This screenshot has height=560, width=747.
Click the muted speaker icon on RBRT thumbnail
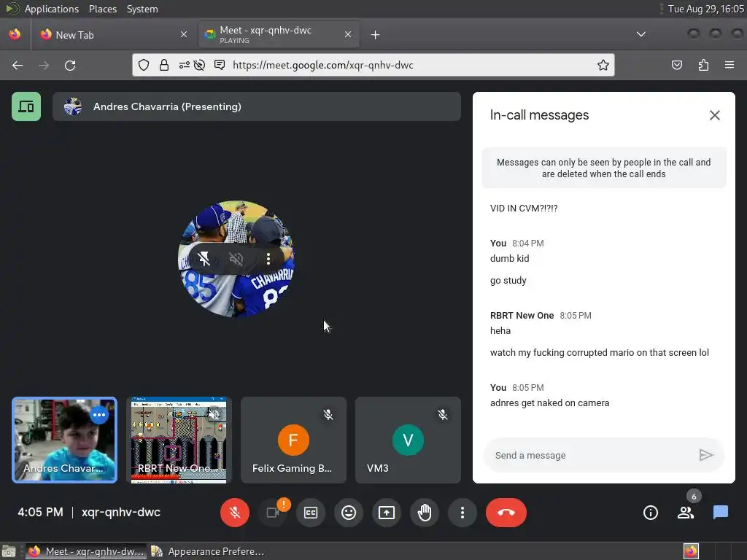(214, 415)
